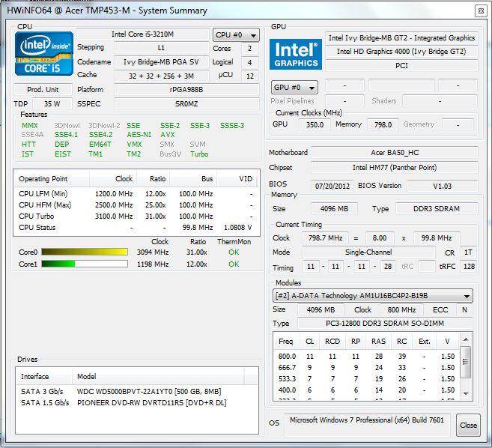492x448 pixels.
Task: Click the memory timing table scrollbar thumb
Action: click(466, 362)
